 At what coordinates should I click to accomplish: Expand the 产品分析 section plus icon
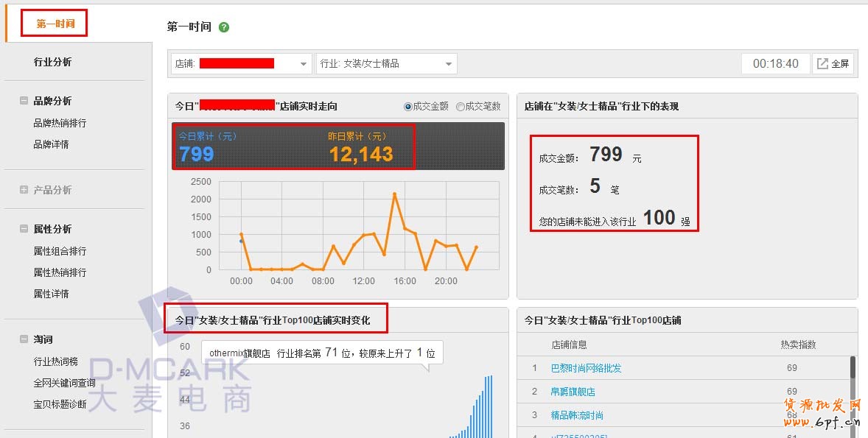pyautogui.click(x=24, y=190)
